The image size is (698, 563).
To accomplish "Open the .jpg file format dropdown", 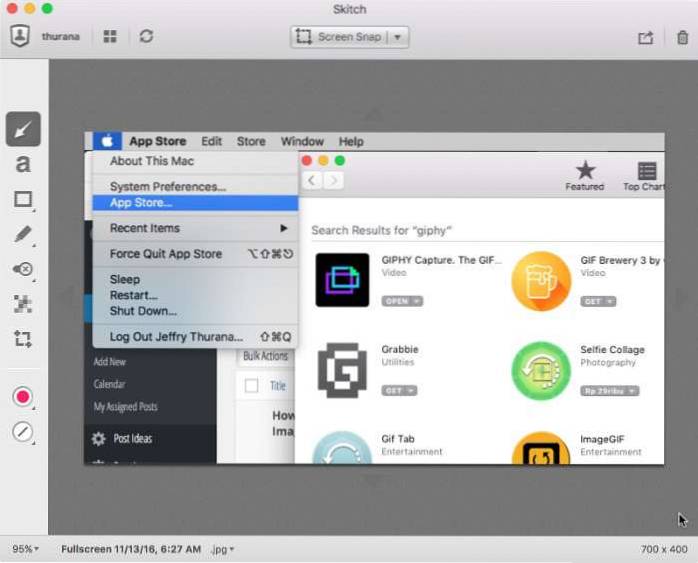I will coord(223,549).
